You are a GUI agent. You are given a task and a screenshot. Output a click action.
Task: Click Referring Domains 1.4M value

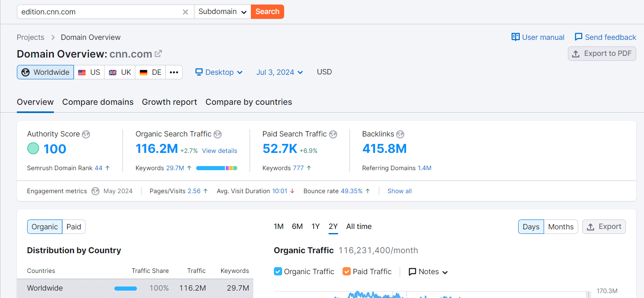click(x=424, y=168)
